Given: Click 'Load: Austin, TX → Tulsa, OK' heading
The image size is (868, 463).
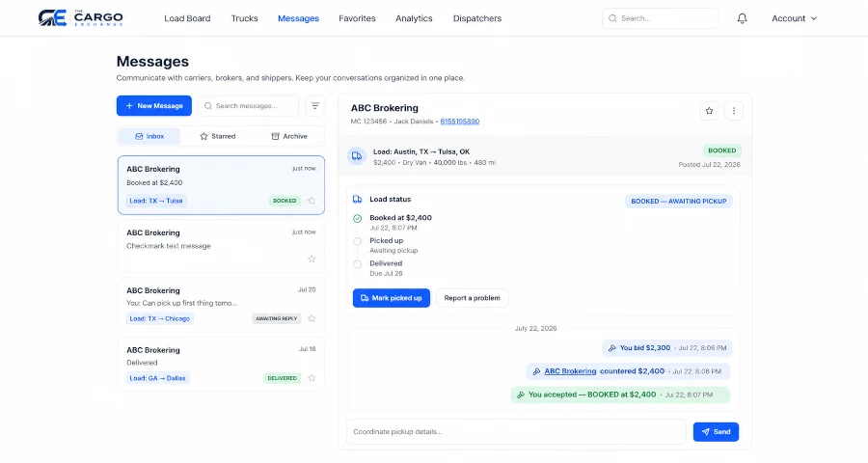Looking at the screenshot, I should tap(421, 151).
